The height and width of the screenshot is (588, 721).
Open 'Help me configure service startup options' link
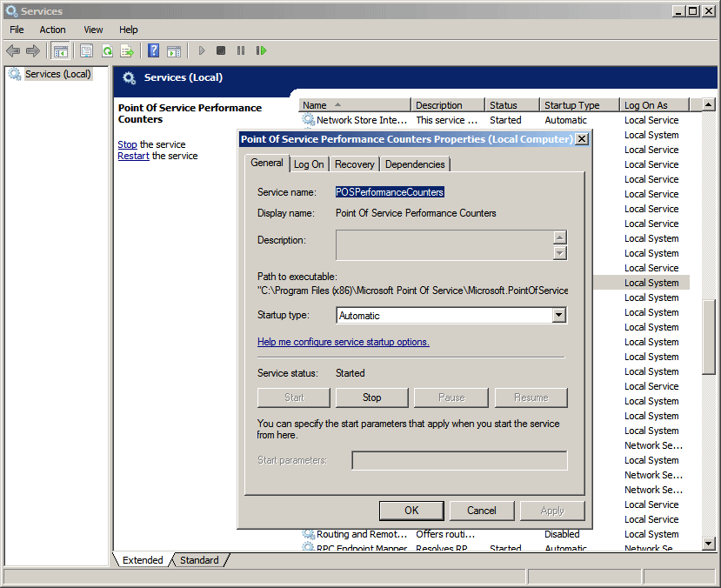coord(343,342)
